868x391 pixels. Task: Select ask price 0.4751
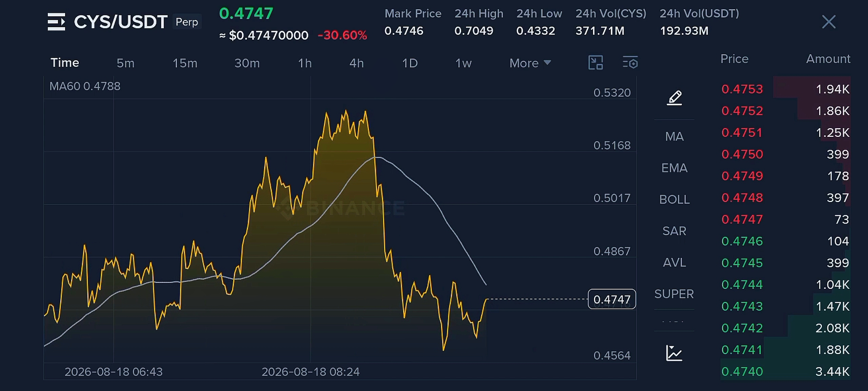point(742,133)
